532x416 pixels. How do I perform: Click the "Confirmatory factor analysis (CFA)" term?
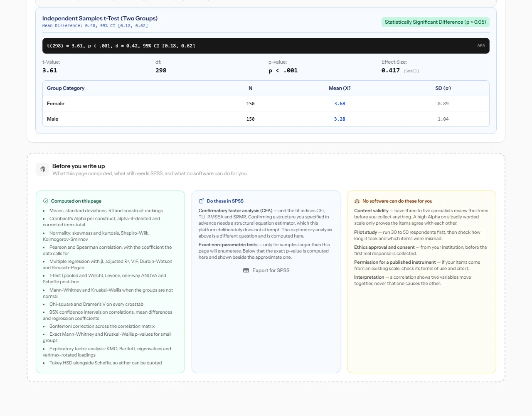click(235, 211)
